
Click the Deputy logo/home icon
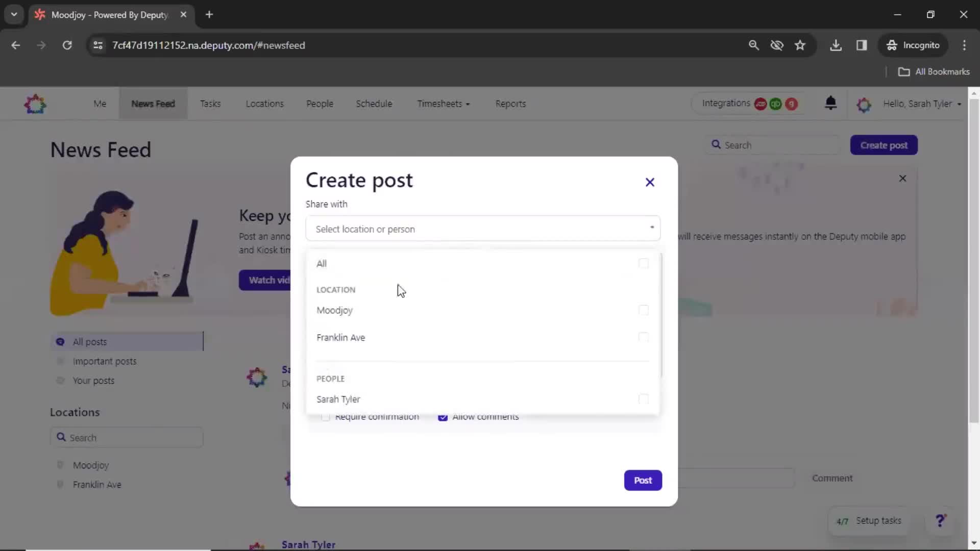point(36,104)
